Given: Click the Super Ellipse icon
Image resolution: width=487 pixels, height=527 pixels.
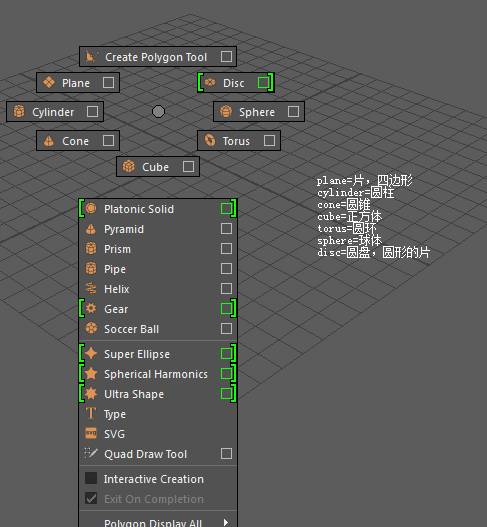Looking at the screenshot, I should coord(91,354).
